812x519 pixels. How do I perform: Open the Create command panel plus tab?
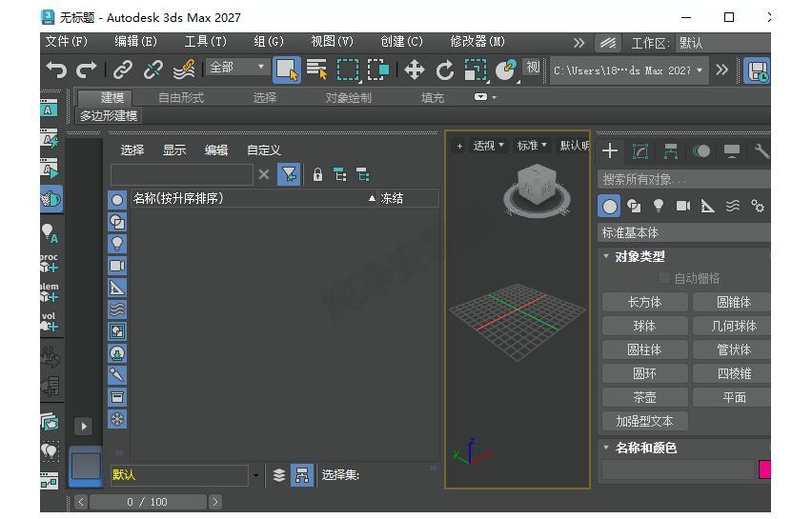coord(610,150)
